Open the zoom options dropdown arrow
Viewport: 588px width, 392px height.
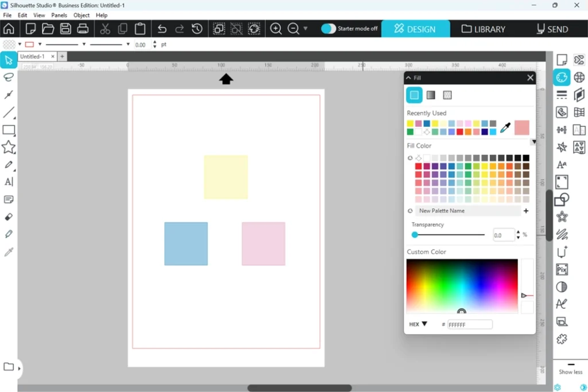tap(305, 29)
